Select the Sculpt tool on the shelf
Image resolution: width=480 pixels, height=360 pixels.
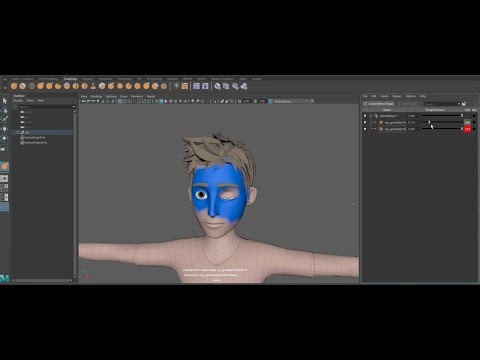click(14, 86)
